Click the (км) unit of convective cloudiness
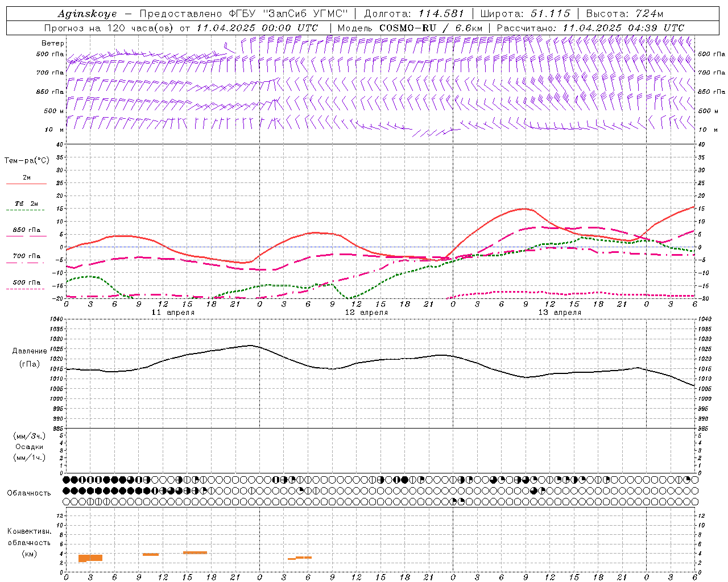Viewport: 728px width, 582px height. point(29,554)
